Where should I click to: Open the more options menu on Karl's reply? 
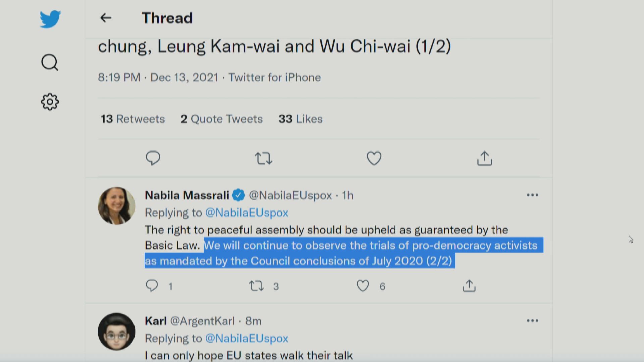point(533,320)
